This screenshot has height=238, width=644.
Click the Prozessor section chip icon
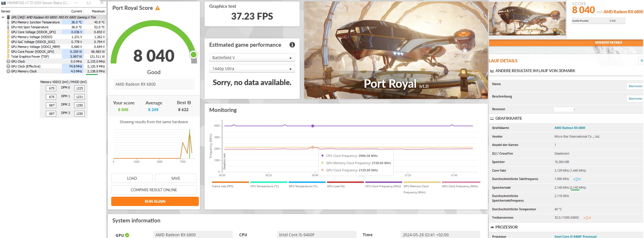492,227
